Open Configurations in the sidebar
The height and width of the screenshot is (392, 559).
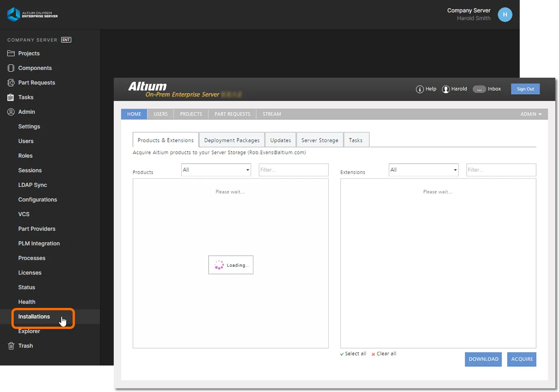pyautogui.click(x=37, y=200)
